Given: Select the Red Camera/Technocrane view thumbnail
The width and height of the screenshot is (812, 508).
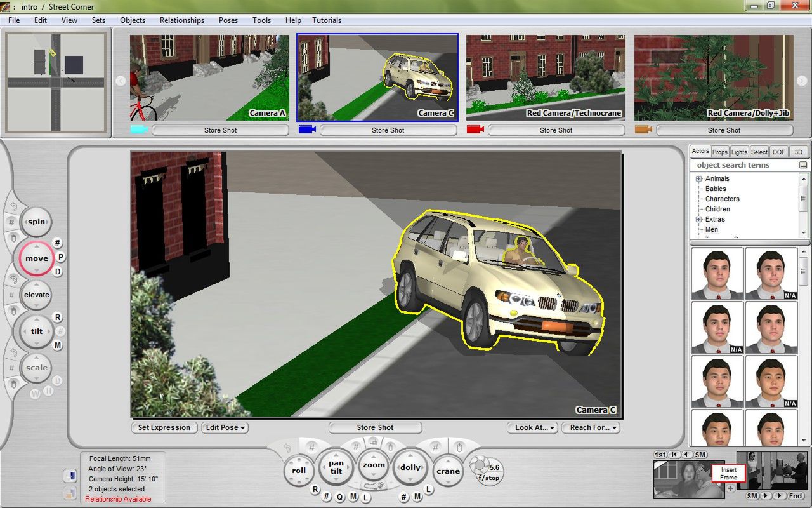Looking at the screenshot, I should coord(546,77).
